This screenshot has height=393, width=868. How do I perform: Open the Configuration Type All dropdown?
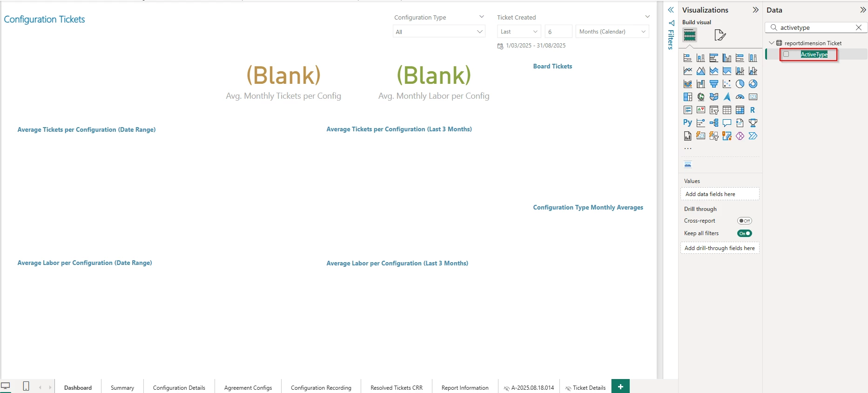click(x=439, y=32)
